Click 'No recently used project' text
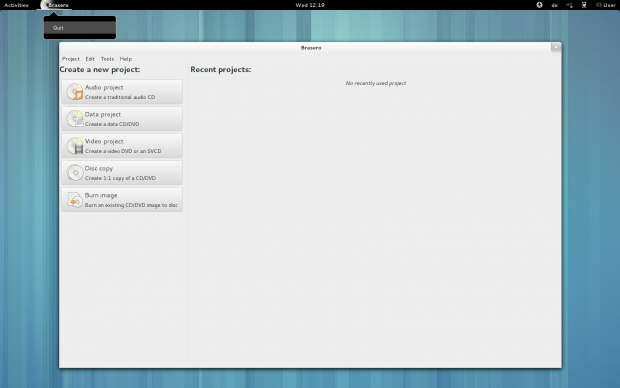This screenshot has height=388, width=620. 376,83
